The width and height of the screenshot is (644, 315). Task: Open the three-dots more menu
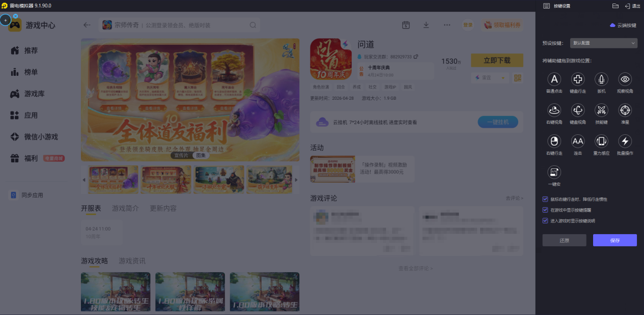pyautogui.click(x=447, y=25)
